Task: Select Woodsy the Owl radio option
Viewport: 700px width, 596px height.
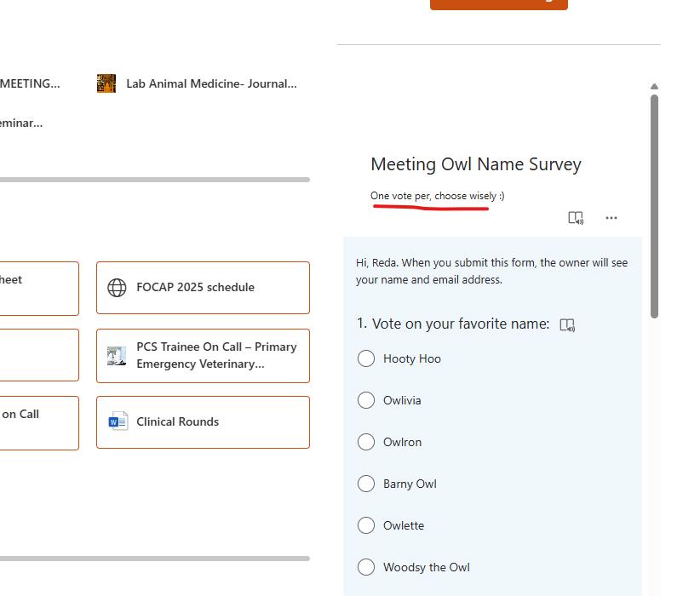Action: (366, 567)
